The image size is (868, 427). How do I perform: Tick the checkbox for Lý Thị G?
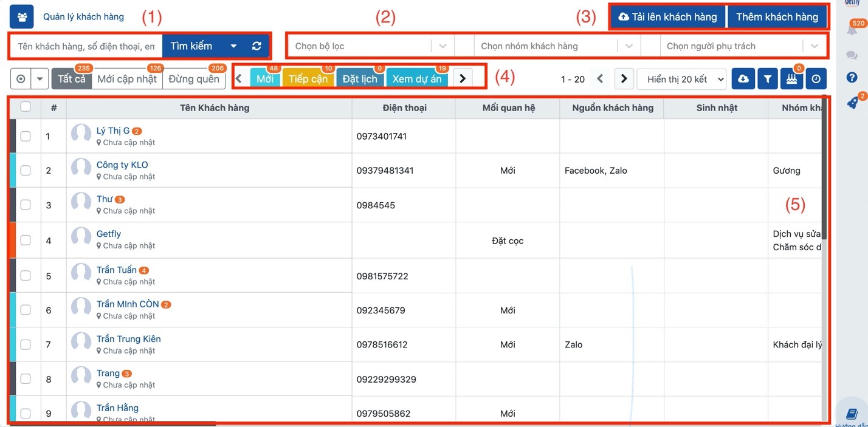pos(26,136)
